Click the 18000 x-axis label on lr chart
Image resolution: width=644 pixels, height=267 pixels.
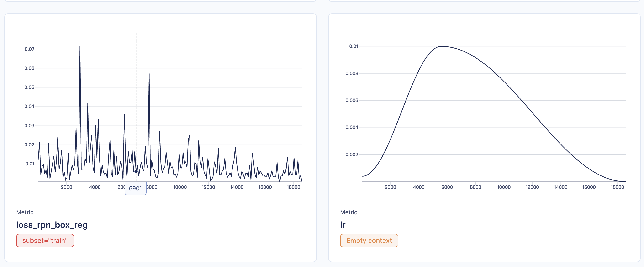[617, 187]
